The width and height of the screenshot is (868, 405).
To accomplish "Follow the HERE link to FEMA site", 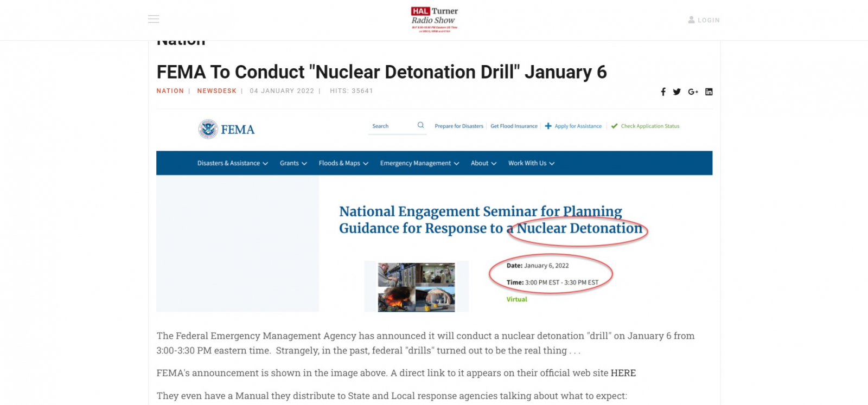I will (623, 373).
